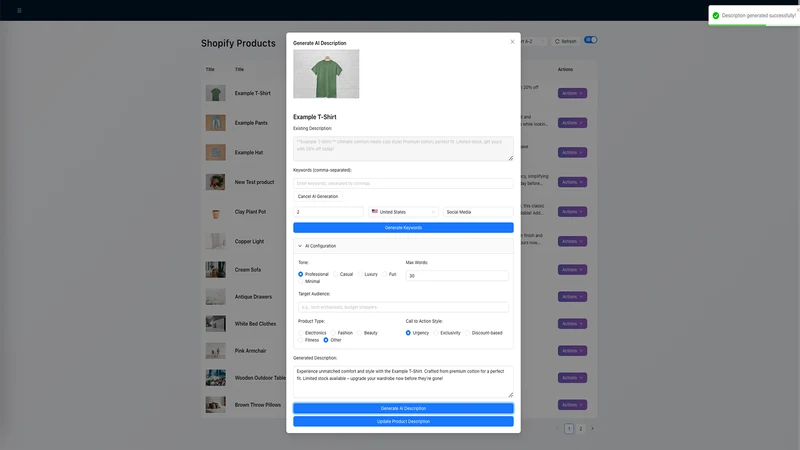Open Actions dropdown for Example Pants

tap(572, 123)
